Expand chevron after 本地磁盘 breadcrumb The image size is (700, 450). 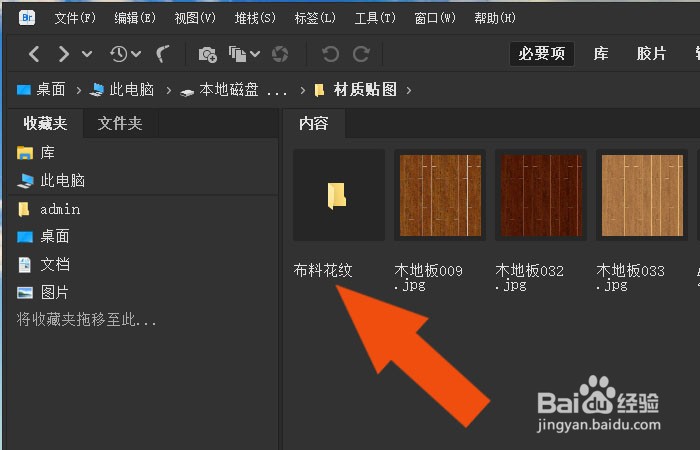coord(303,91)
